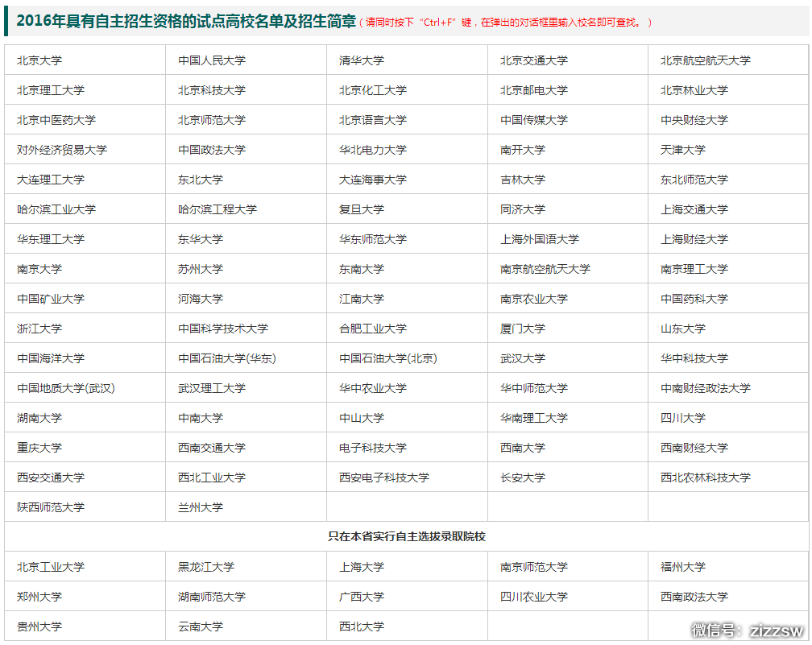Open 北京林业大学 link
Screen dimensions: 812x645
694,90
